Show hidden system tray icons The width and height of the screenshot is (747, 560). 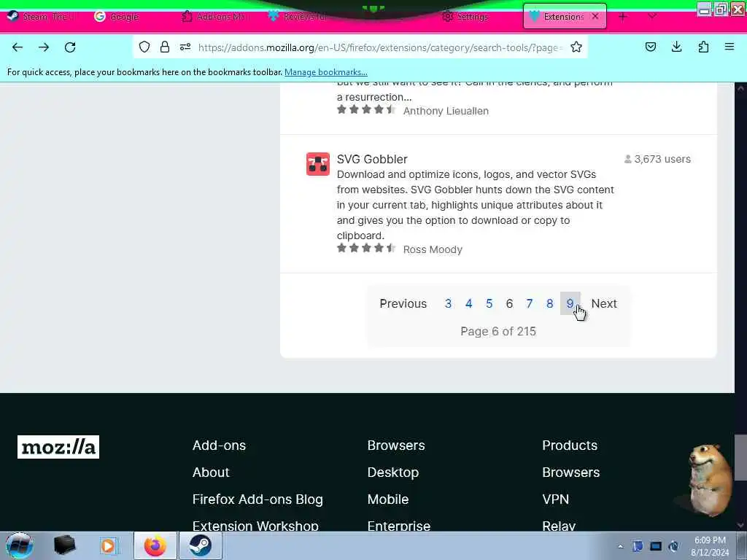[620, 546]
